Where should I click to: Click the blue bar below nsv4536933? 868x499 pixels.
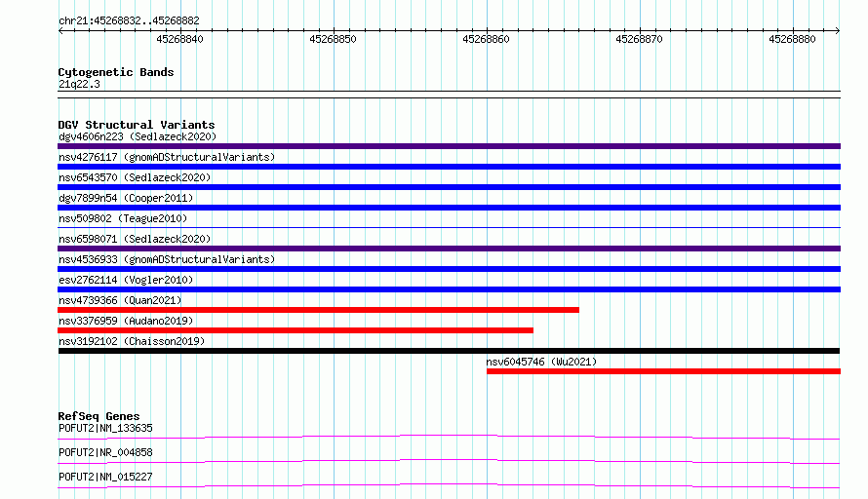pos(449,269)
